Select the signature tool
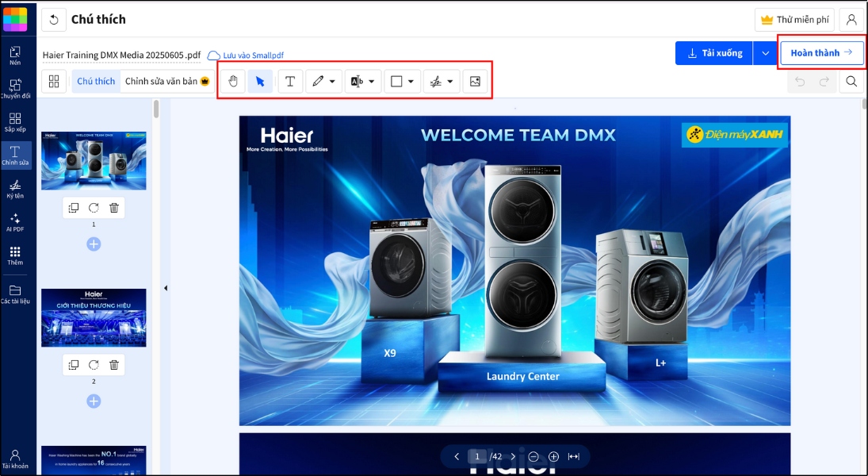The image size is (868, 476). 436,80
